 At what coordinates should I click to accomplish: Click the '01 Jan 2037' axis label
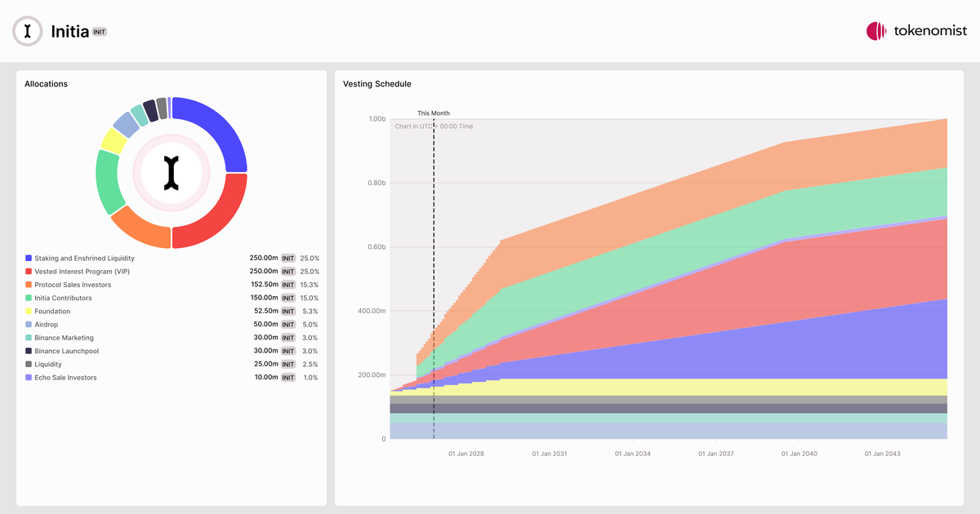pyautogui.click(x=716, y=453)
